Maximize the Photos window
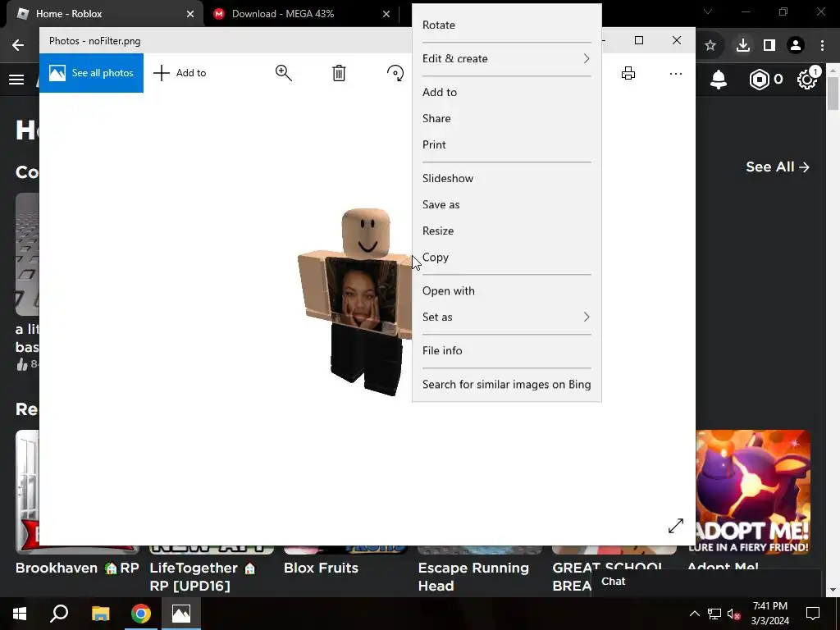 [x=638, y=41]
